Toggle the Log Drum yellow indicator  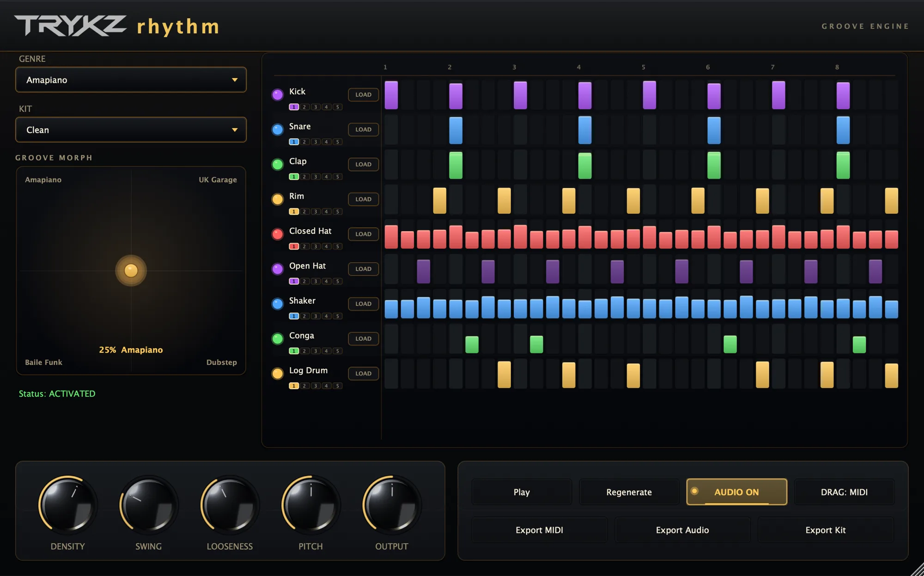(277, 374)
